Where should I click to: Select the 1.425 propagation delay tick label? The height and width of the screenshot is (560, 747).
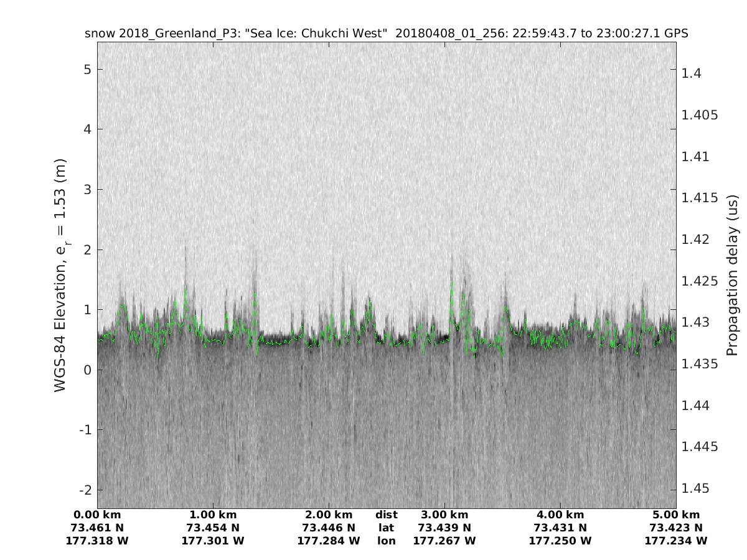699,281
